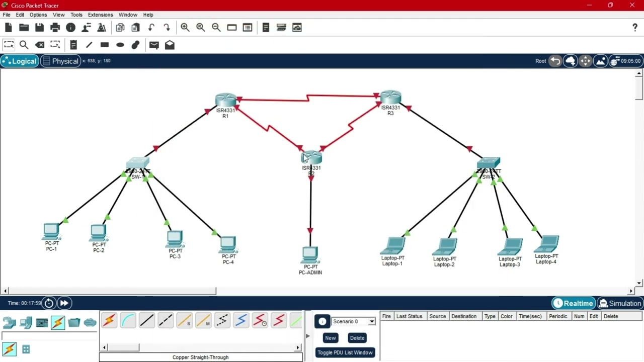The image size is (644, 362).
Task: Select the Draw Line tool
Action: pos(89,45)
